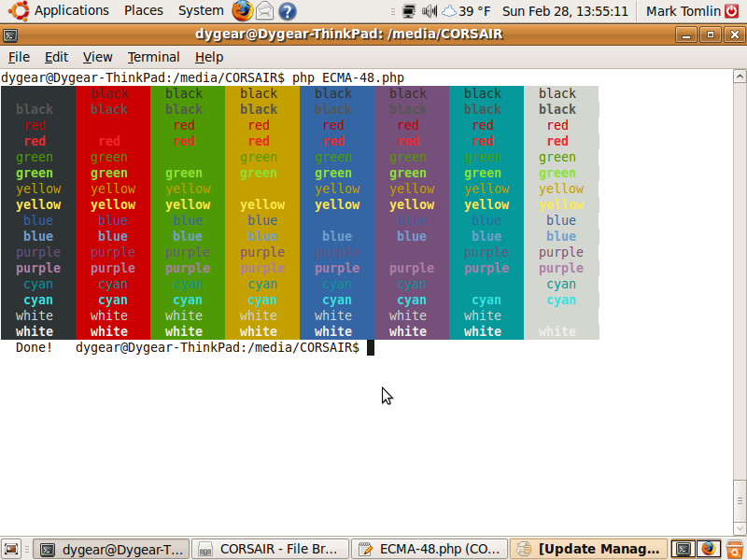Maximize the terminal window
The height and width of the screenshot is (560, 747).
click(x=711, y=35)
